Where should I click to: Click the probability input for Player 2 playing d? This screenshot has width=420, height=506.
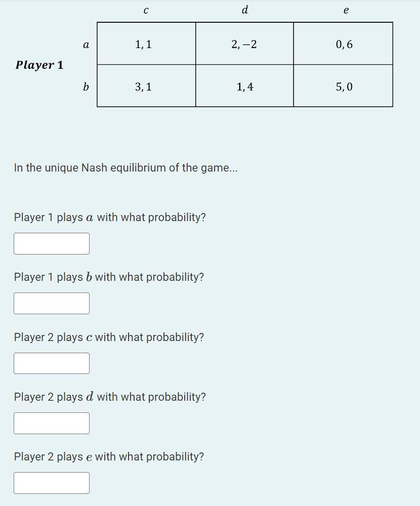click(x=51, y=423)
